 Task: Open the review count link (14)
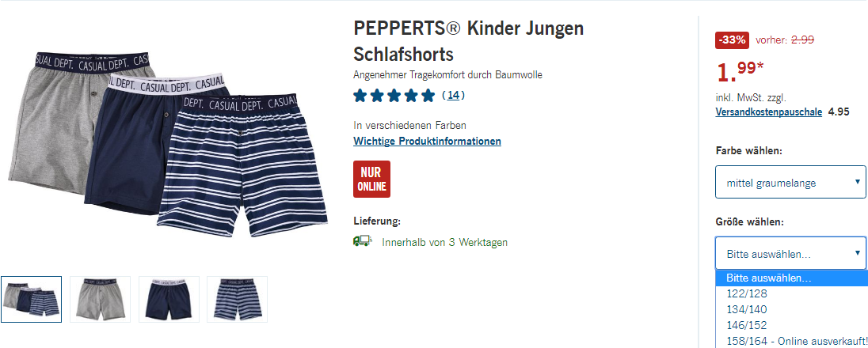click(x=453, y=96)
